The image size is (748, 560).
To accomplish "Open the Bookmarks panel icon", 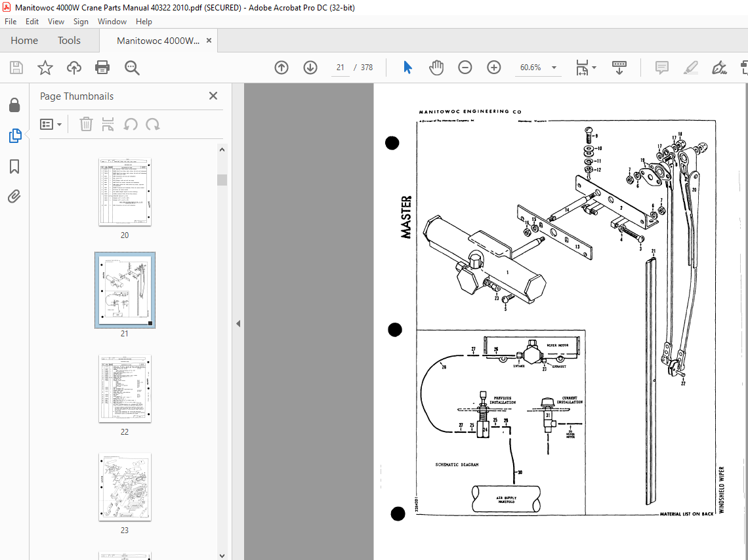I will pos(15,167).
